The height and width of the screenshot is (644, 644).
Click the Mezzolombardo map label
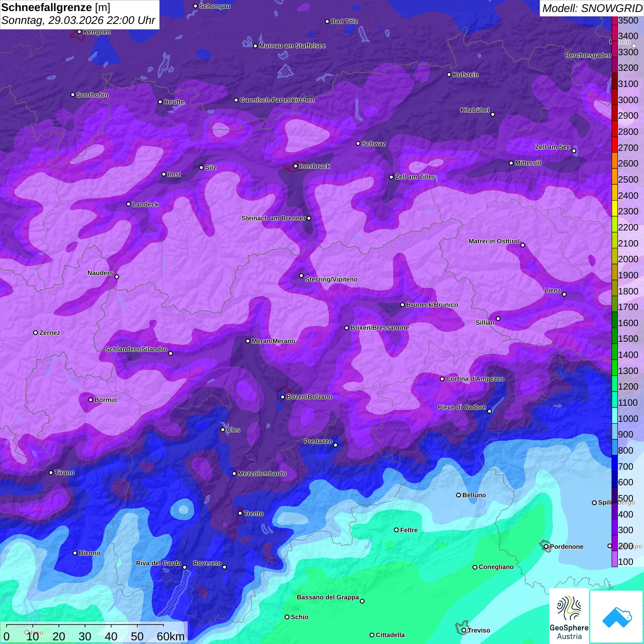tap(262, 473)
